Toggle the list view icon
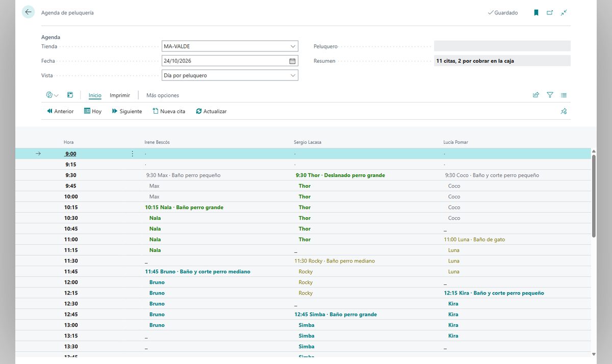Viewport: 612px width, 364px height. [x=564, y=95]
